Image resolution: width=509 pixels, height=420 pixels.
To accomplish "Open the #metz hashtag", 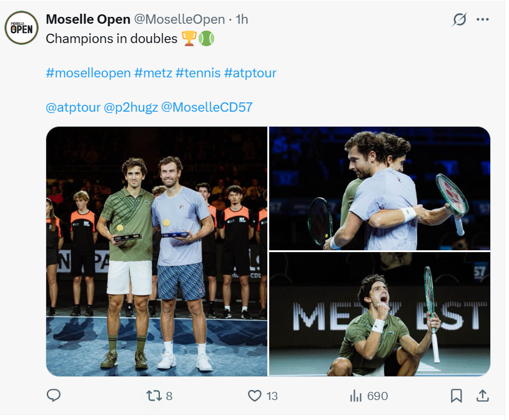I will tap(153, 73).
